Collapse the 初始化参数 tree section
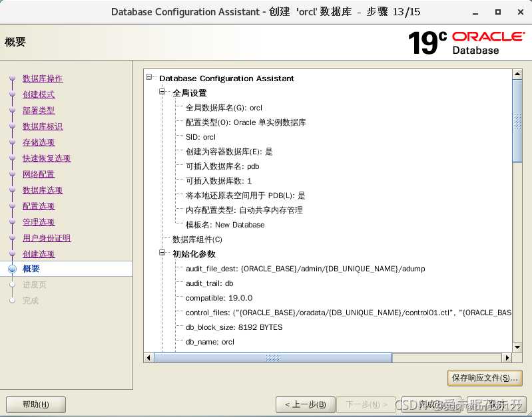Image resolution: width=532 pixels, height=417 pixels. (x=162, y=253)
